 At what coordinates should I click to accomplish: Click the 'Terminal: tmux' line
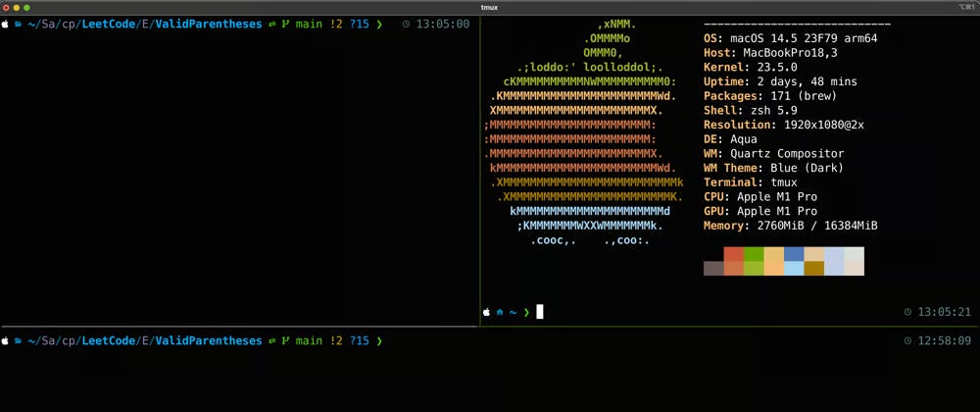tap(750, 182)
